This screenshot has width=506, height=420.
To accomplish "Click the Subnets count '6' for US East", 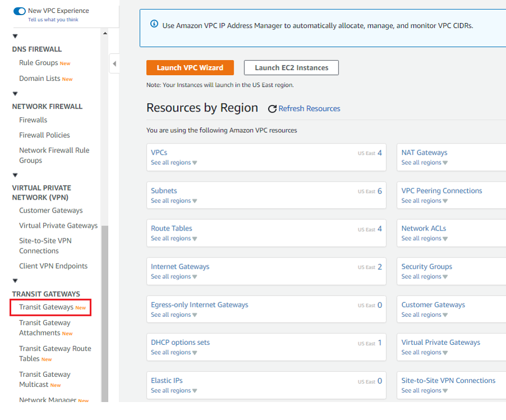I will pyautogui.click(x=380, y=191).
